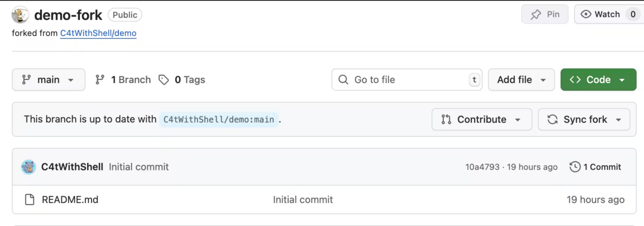Click the demo-fork repository owner avatar
This screenshot has height=226, width=644.
[x=20, y=15]
